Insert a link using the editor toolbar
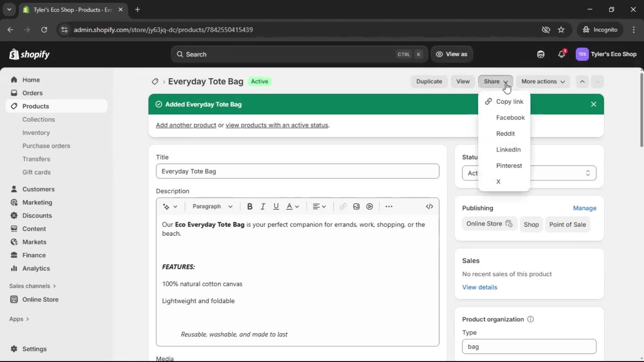This screenshot has height=362, width=644. pyautogui.click(x=343, y=206)
